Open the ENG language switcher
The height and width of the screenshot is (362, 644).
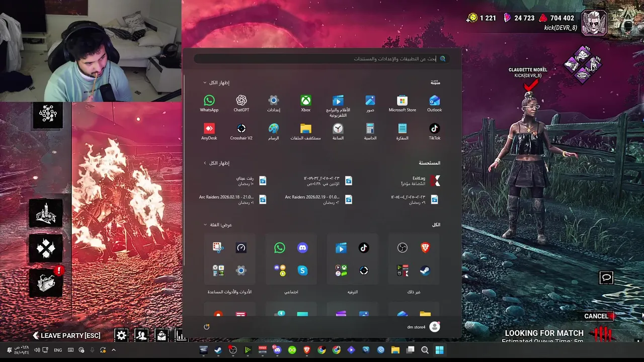pyautogui.click(x=58, y=350)
